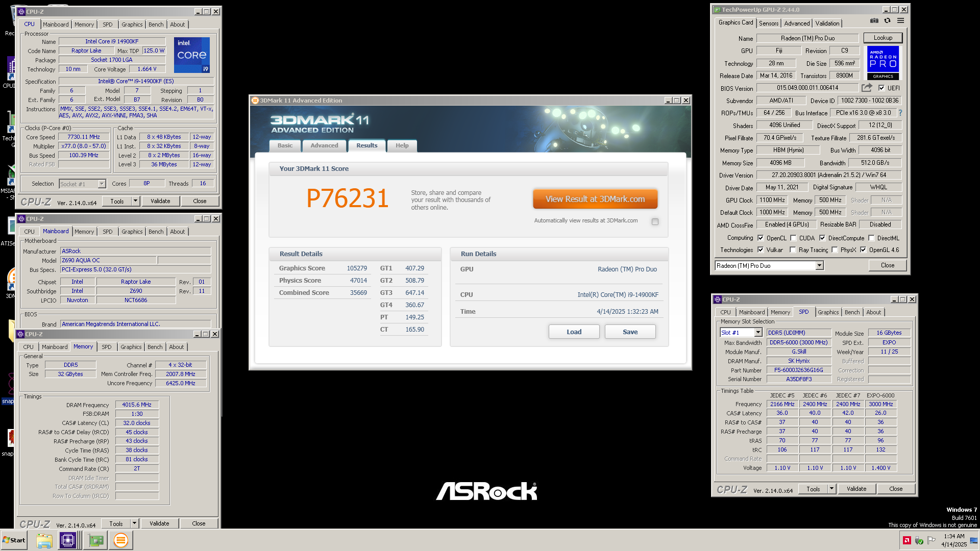Open the GPU-Z hamburger menu icon

point(900,21)
